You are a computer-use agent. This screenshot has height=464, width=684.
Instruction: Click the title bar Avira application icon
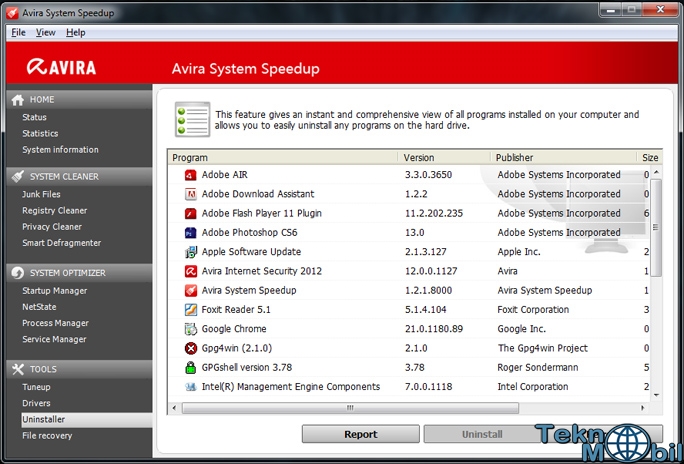pos(12,13)
